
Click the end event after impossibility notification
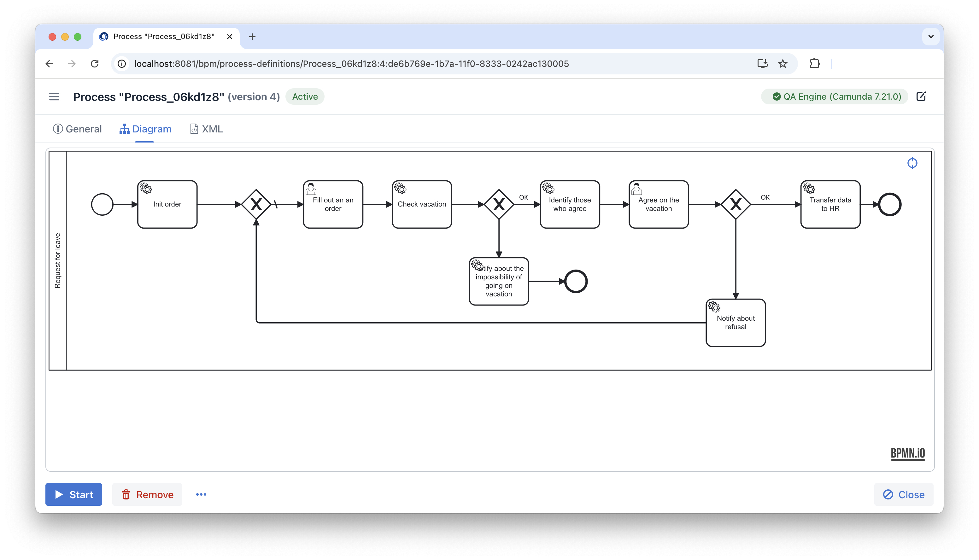[576, 282]
